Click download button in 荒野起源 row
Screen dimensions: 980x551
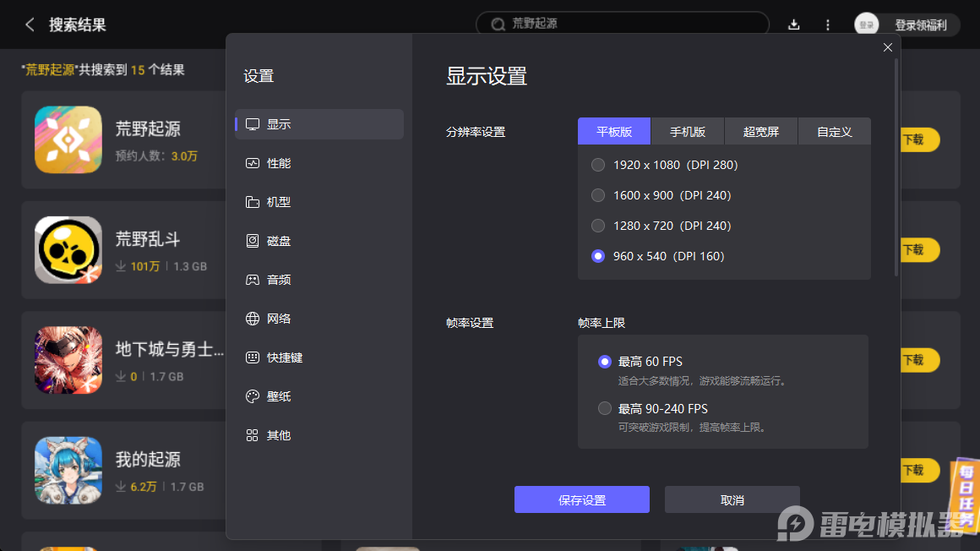[920, 139]
